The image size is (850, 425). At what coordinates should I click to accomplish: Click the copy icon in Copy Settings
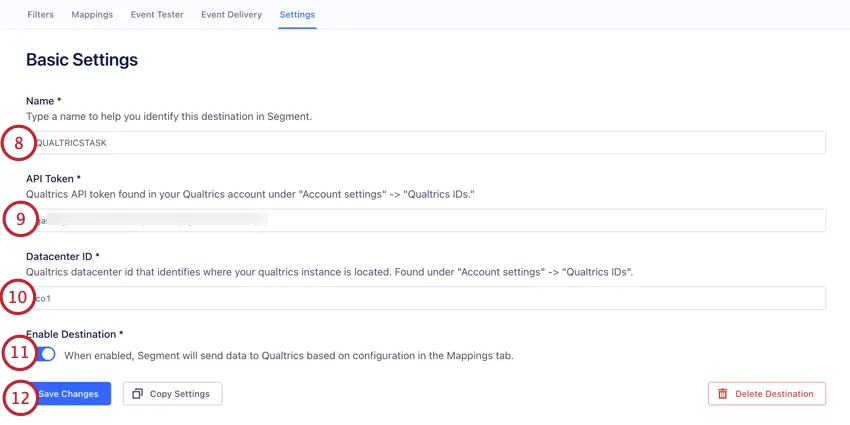tap(138, 394)
